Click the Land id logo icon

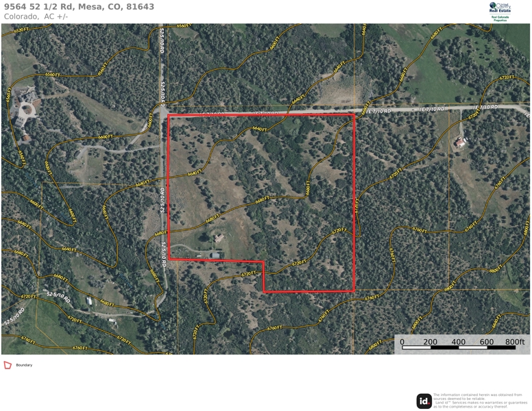[x=424, y=401]
